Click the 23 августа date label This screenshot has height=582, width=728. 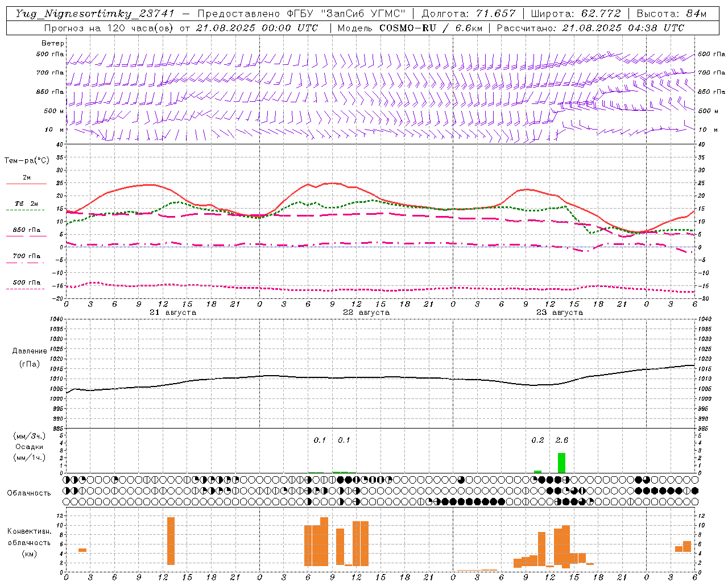pos(560,313)
